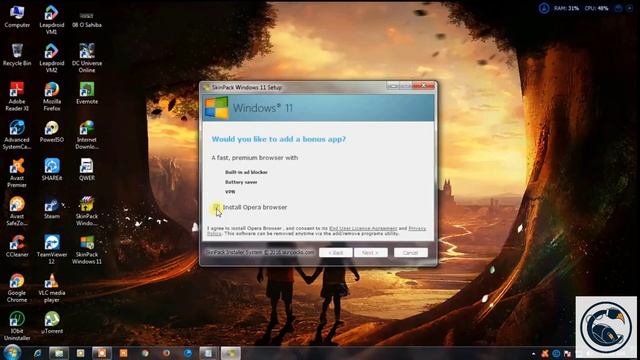Show hidden system tray icons
Image resolution: width=640 pixels, height=360 pixels.
tap(533, 353)
